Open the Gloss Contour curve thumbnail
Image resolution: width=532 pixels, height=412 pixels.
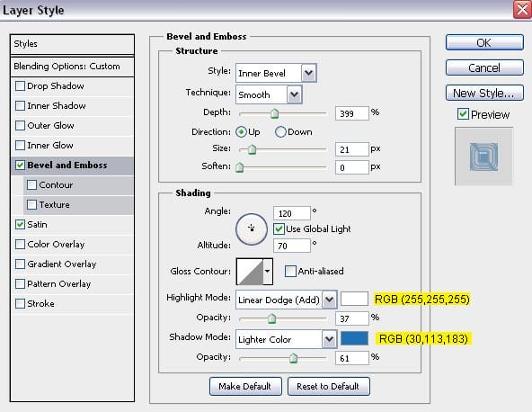[x=250, y=271]
